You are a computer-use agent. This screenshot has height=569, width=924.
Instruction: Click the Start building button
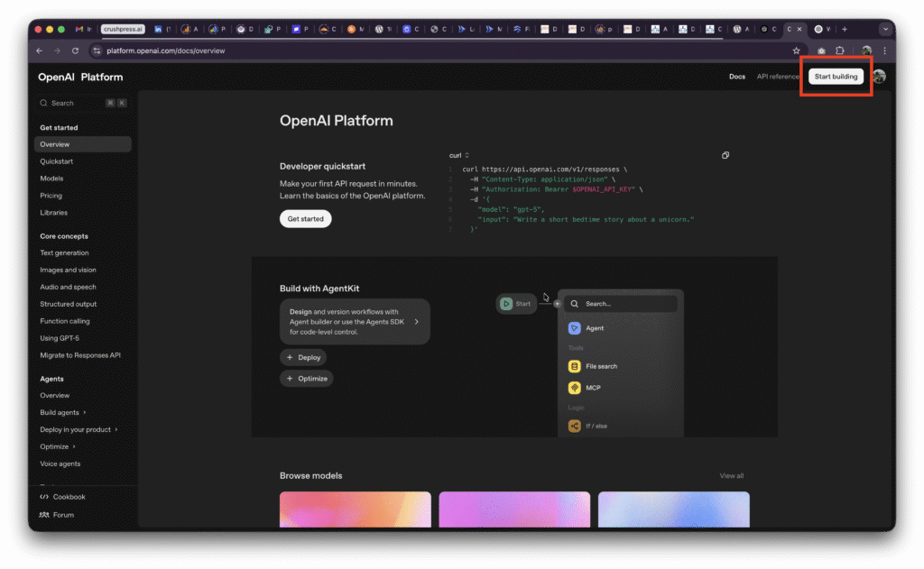836,77
